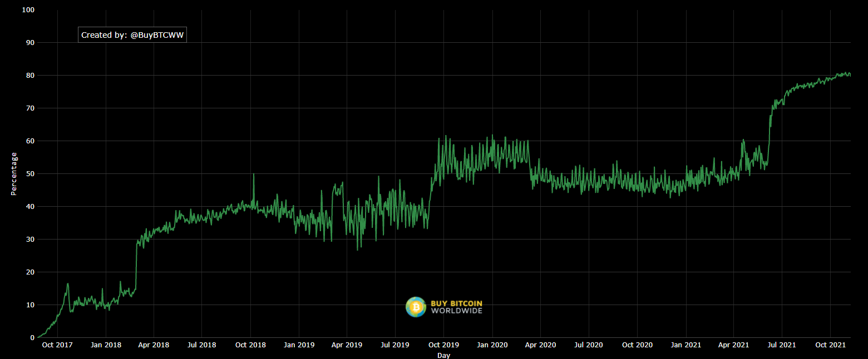868x359 pixels.
Task: Click the Bitcoin coin logo icon
Action: click(x=416, y=307)
